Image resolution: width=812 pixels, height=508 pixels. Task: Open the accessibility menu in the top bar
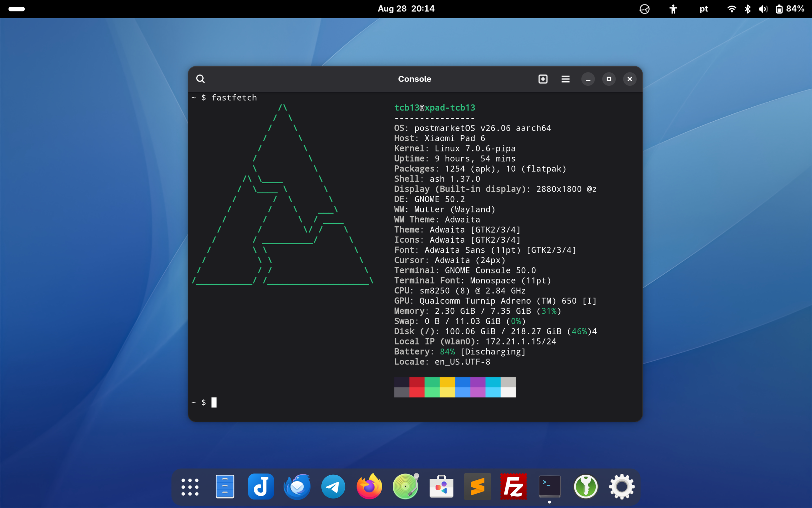[673, 9]
